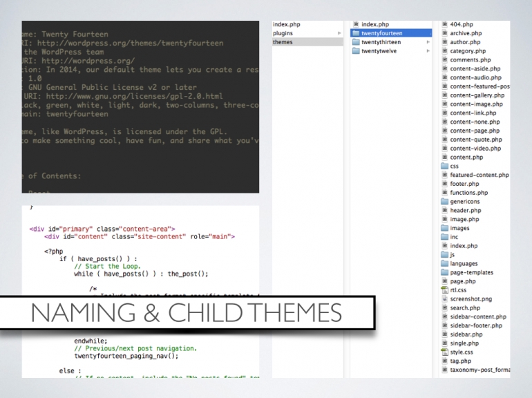
Task: Select index.php in the twentyfourteen file list
Action: click(x=464, y=246)
